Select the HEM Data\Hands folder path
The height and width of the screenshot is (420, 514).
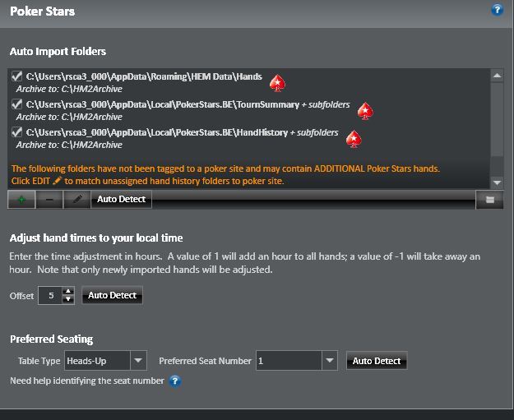(x=144, y=76)
